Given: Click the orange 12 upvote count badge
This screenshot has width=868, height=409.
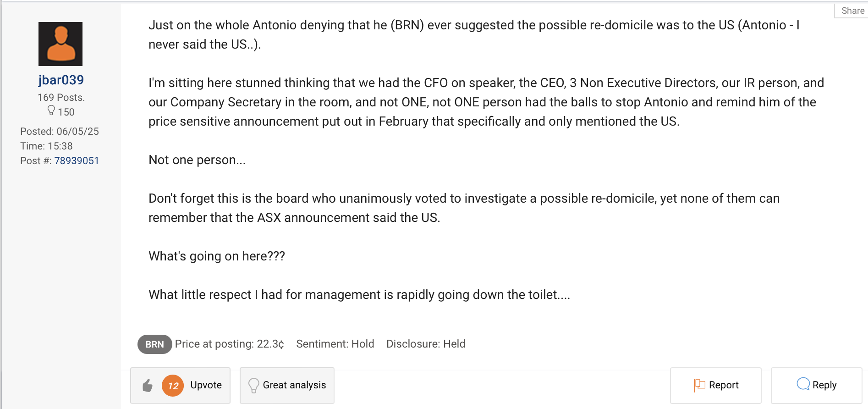Looking at the screenshot, I should coord(173,386).
